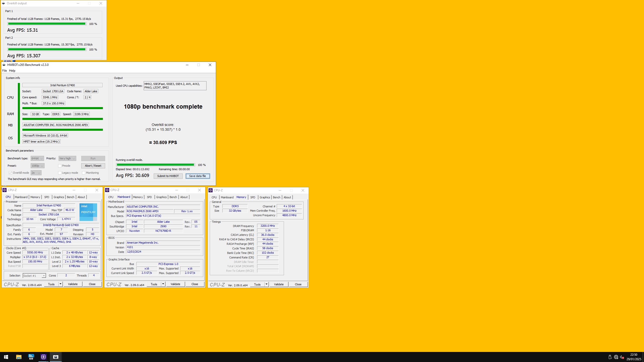Switch to CPU-Z in the taskbar

click(43, 357)
